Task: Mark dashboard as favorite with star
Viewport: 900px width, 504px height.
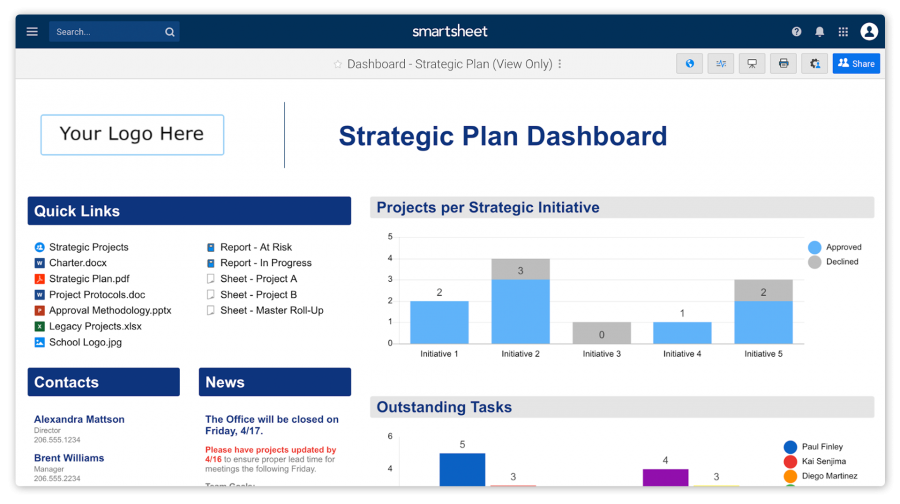Action: (338, 64)
